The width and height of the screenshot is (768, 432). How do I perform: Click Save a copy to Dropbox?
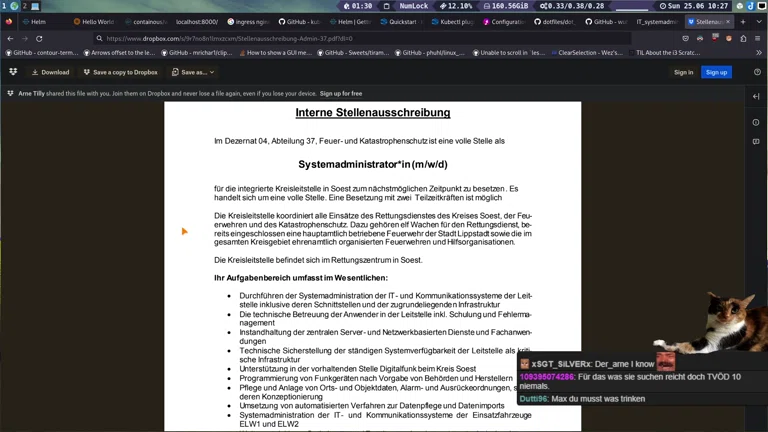coord(120,72)
